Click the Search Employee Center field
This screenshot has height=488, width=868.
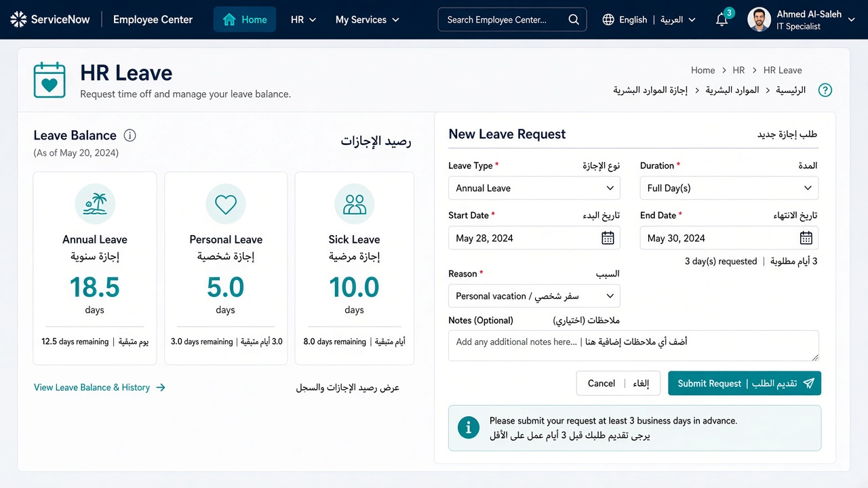click(513, 20)
